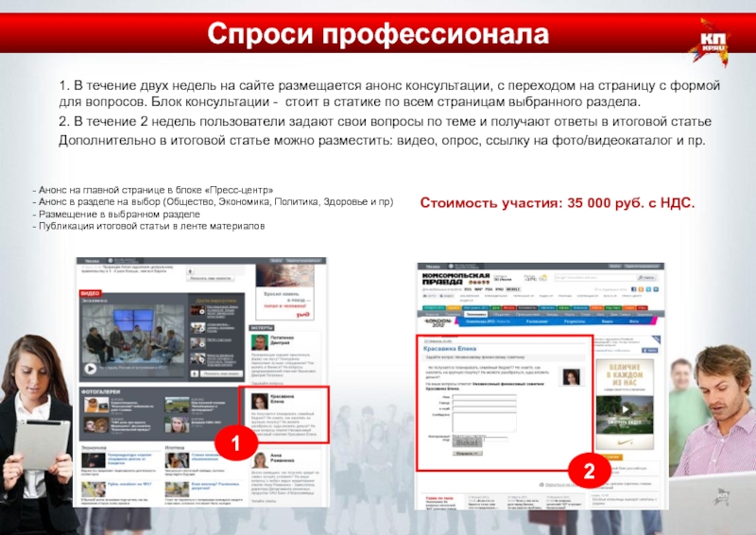756x535 pixels.
Task: Click the 'Показать еще новости' button
Action: click(211, 278)
